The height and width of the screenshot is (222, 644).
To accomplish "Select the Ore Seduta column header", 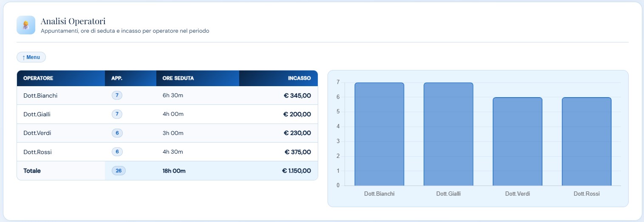I will 178,78.
